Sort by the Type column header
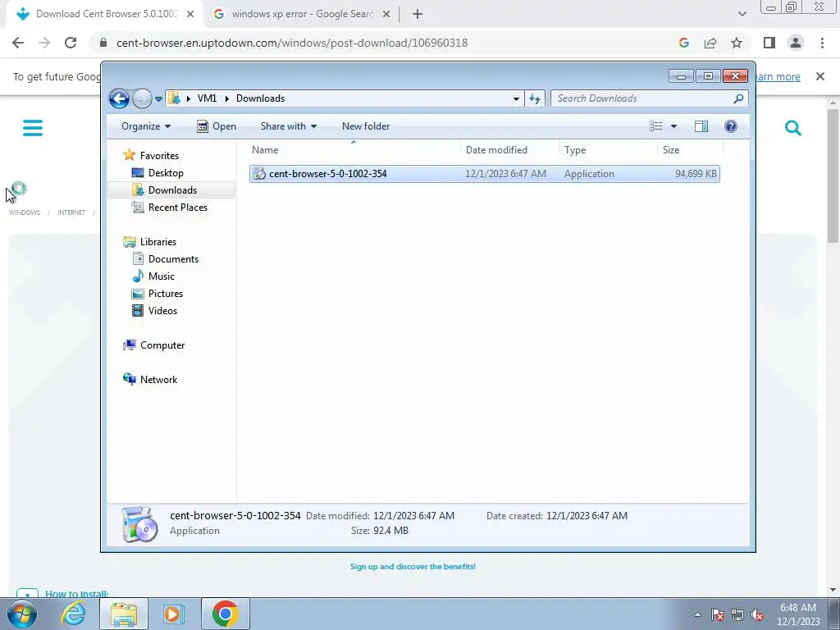 [x=608, y=150]
